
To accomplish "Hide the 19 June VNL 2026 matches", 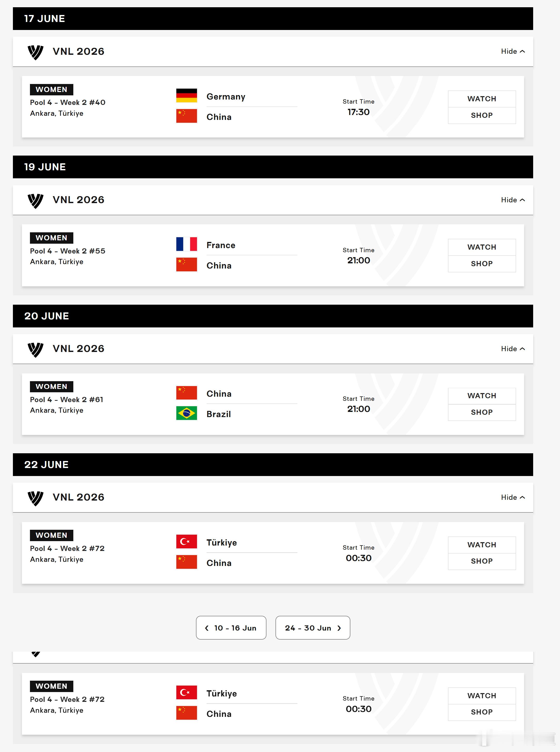I will 512,200.
